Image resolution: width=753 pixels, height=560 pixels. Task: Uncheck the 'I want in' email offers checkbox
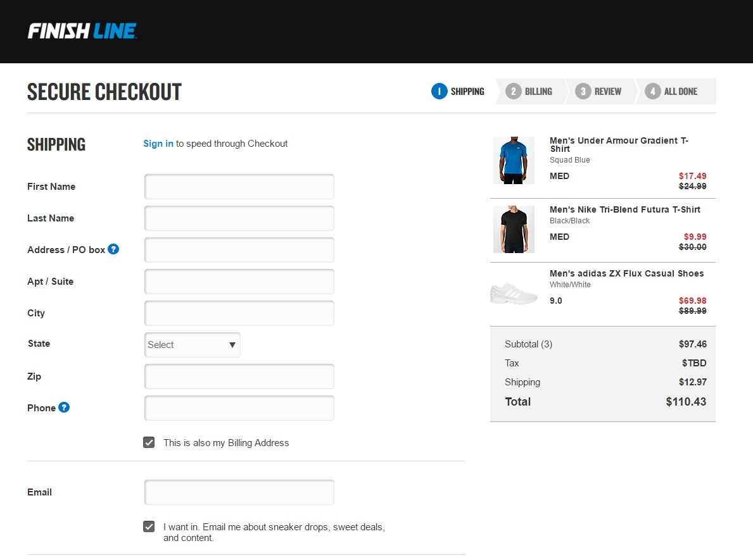point(149,526)
